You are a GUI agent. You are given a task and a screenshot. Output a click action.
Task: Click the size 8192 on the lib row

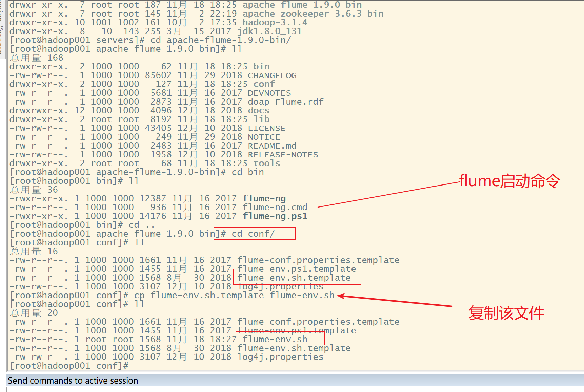pos(161,119)
